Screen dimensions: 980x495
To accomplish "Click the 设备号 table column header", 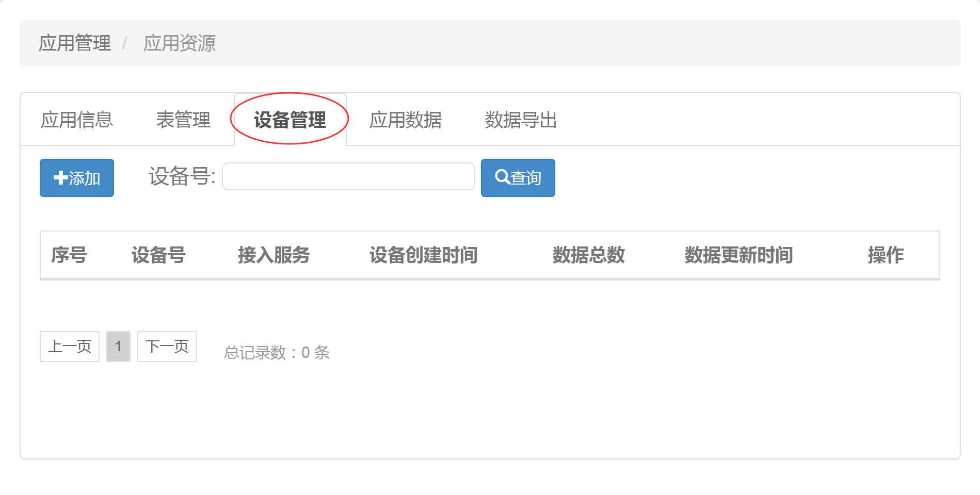I will [158, 255].
